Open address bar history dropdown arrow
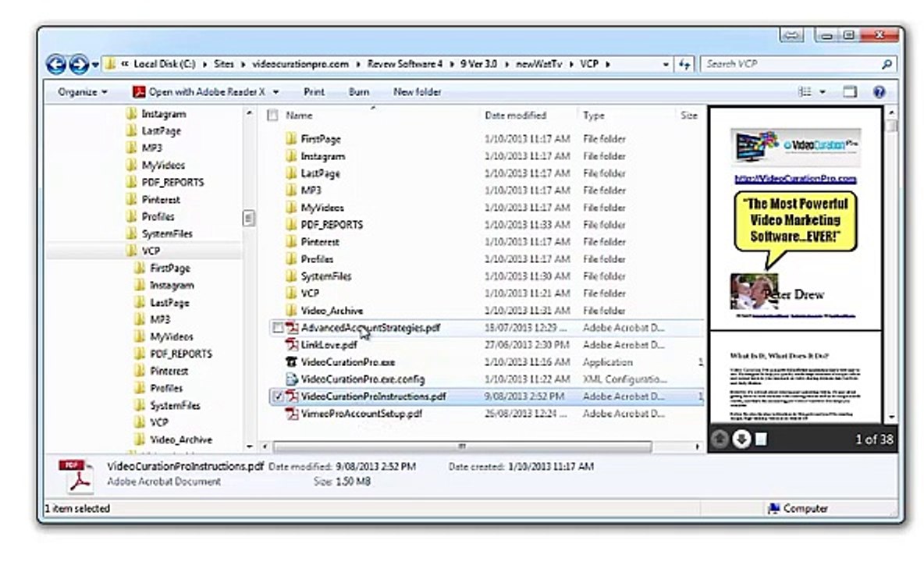924x562 pixels. pyautogui.click(x=666, y=64)
